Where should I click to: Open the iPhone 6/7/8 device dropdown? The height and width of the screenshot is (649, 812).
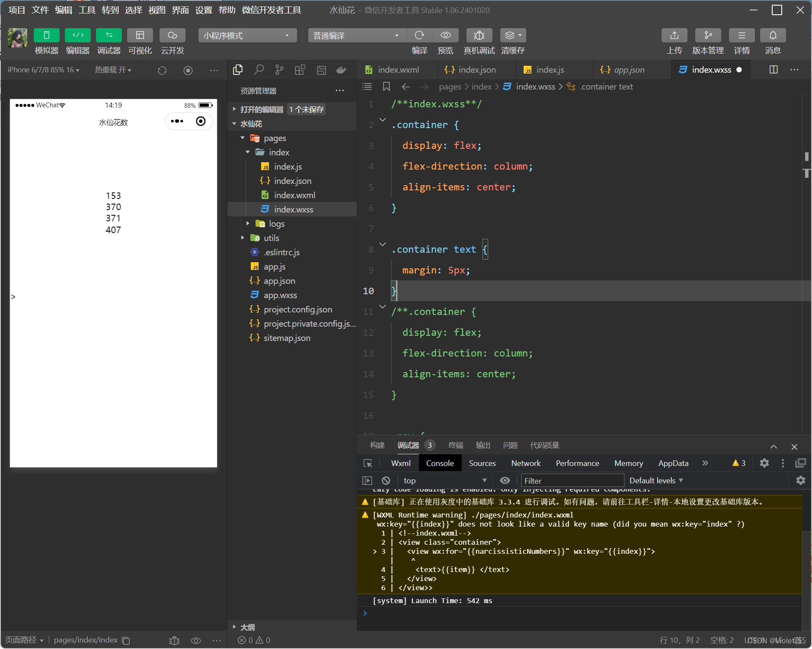pyautogui.click(x=43, y=70)
